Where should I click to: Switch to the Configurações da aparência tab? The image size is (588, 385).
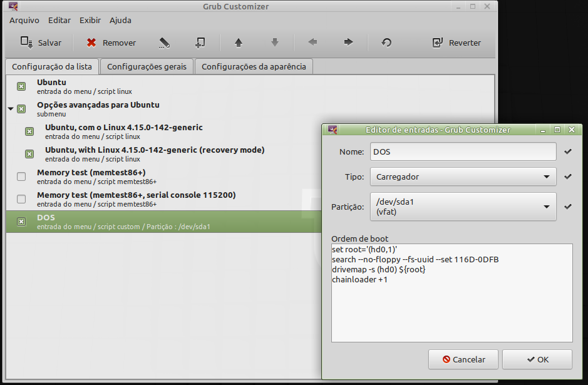click(x=254, y=66)
